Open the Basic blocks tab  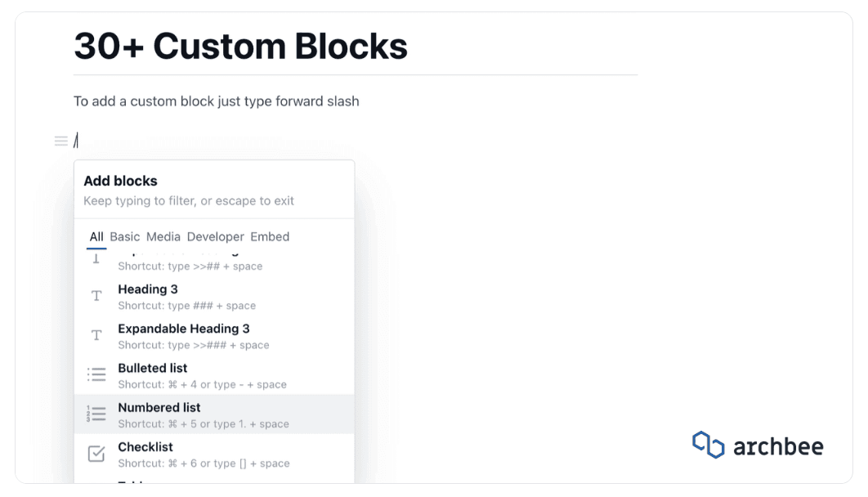(125, 237)
